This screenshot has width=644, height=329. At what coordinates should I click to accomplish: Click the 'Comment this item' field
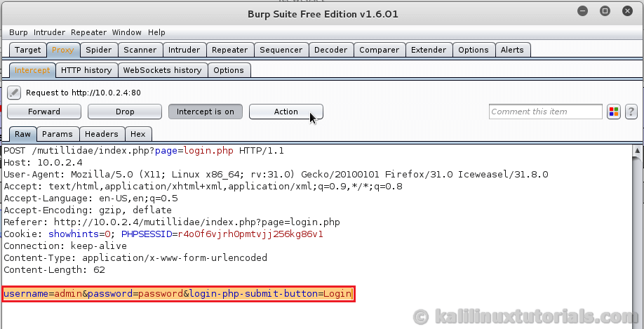[x=545, y=112]
